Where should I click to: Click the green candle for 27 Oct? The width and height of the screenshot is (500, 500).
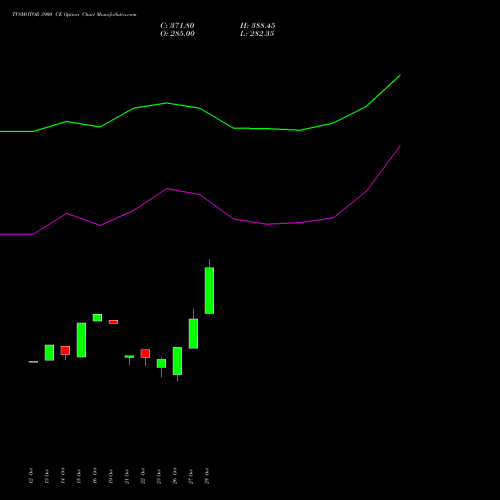193,334
